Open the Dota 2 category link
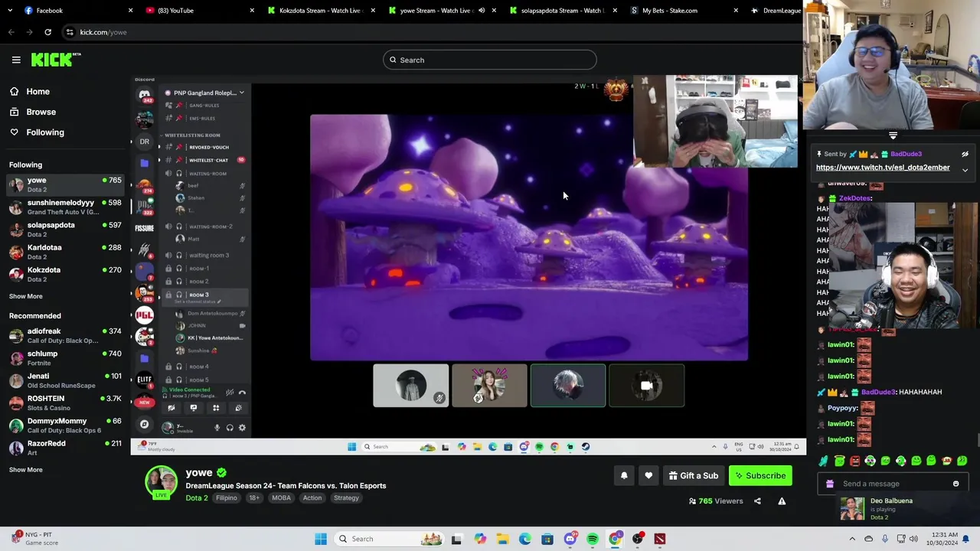This screenshot has height=551, width=980. 196,498
